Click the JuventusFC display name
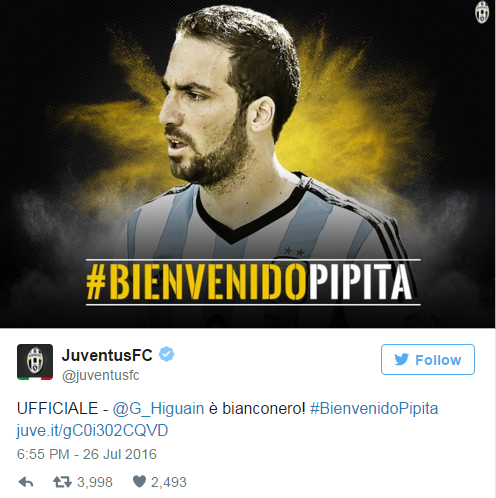The image size is (496, 498). click(107, 355)
